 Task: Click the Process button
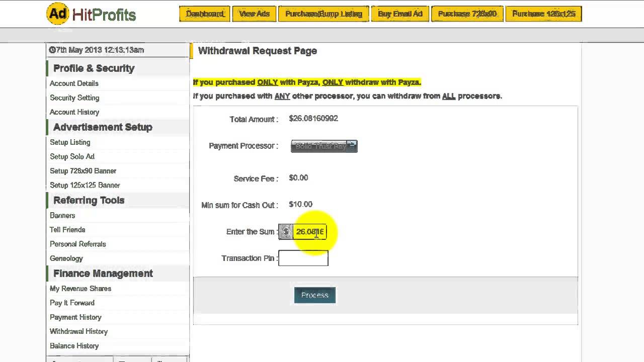click(x=315, y=295)
